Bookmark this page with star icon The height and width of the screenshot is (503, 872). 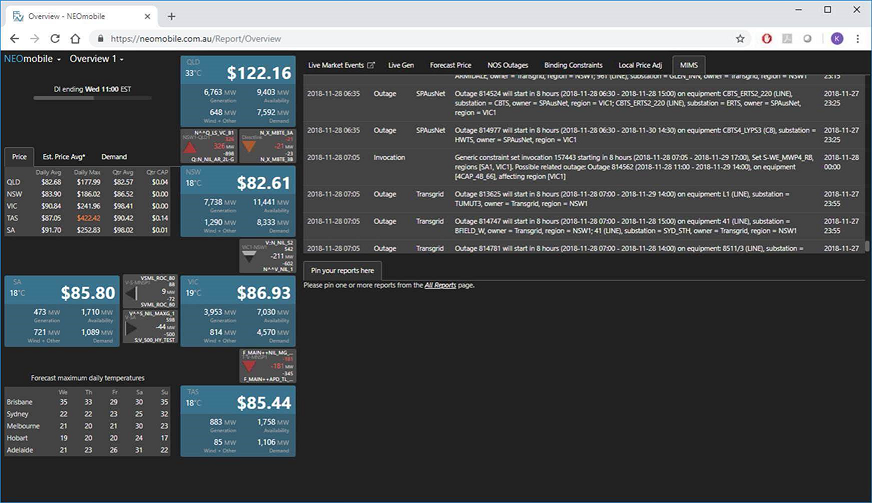(x=740, y=39)
